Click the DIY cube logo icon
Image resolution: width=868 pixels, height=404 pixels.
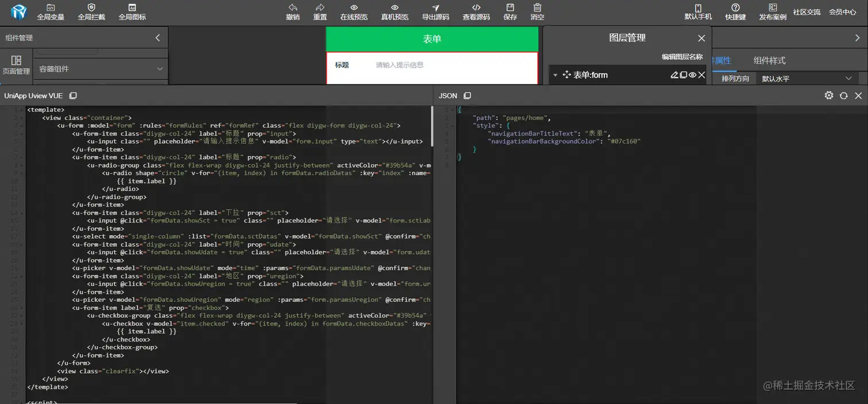click(19, 11)
